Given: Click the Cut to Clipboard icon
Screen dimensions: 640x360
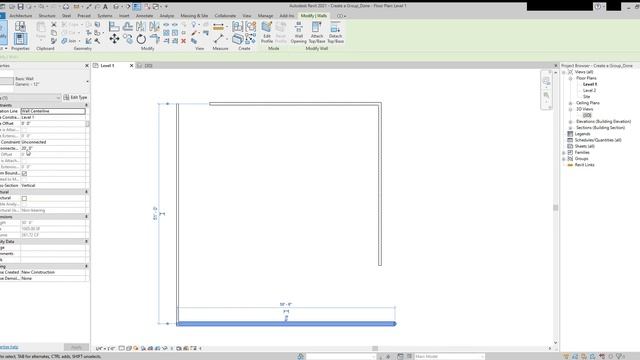Looking at the screenshot, I should point(54,25).
